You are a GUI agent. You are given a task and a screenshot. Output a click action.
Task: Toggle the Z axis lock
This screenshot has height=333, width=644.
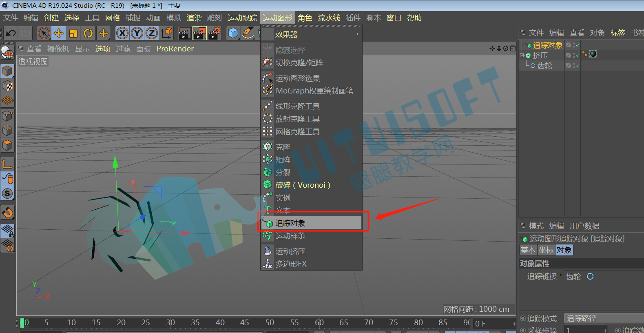point(151,33)
